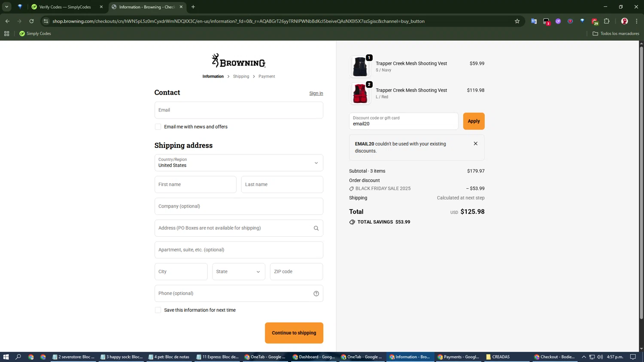This screenshot has height=362, width=644.
Task: Open Todos los marcadores folder
Action: click(x=616, y=33)
